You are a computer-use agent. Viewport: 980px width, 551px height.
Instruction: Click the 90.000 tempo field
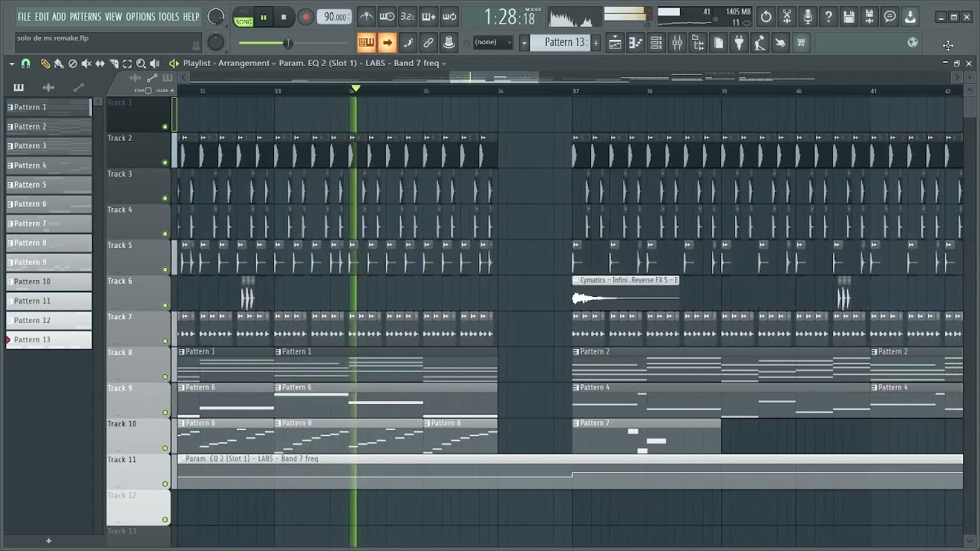[335, 17]
